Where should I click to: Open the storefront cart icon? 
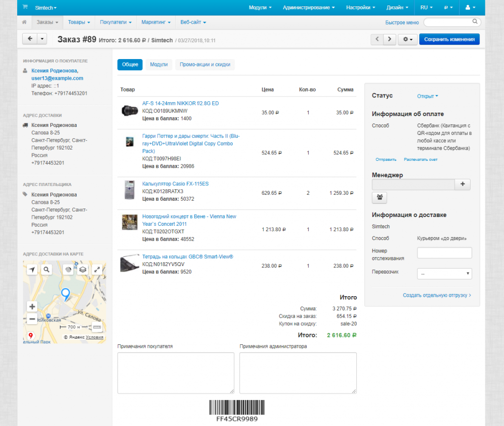tap(25, 7)
